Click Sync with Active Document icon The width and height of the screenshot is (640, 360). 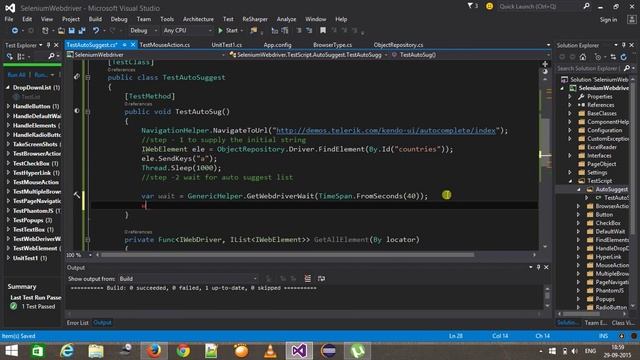pos(613,57)
